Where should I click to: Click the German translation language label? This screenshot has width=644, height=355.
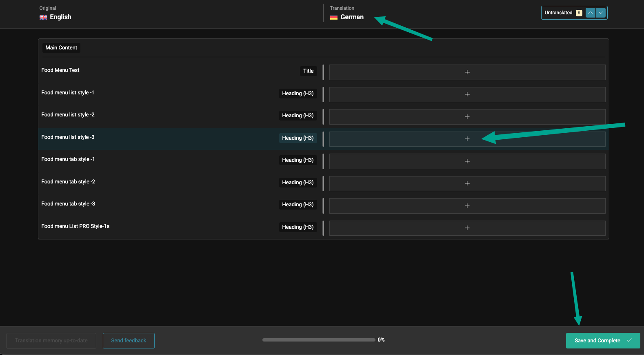[352, 17]
